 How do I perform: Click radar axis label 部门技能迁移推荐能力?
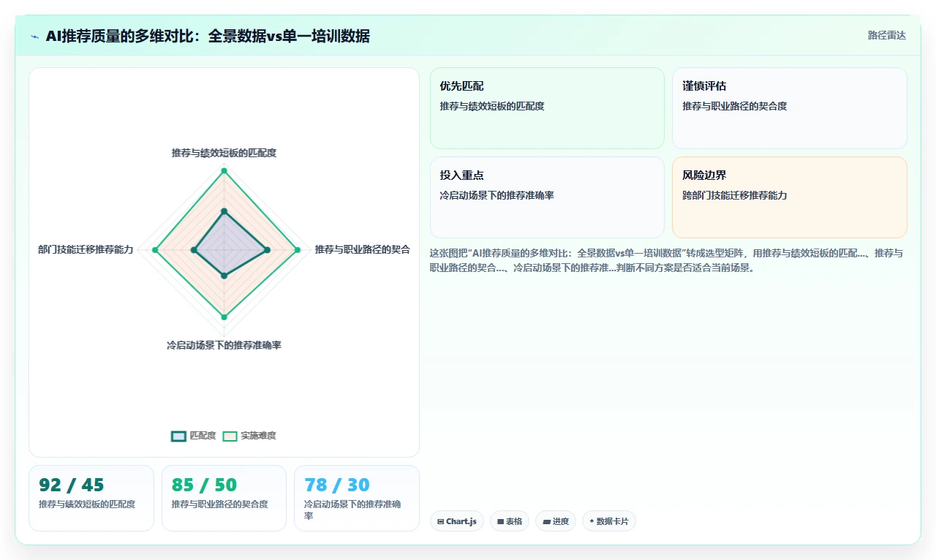[x=86, y=249]
